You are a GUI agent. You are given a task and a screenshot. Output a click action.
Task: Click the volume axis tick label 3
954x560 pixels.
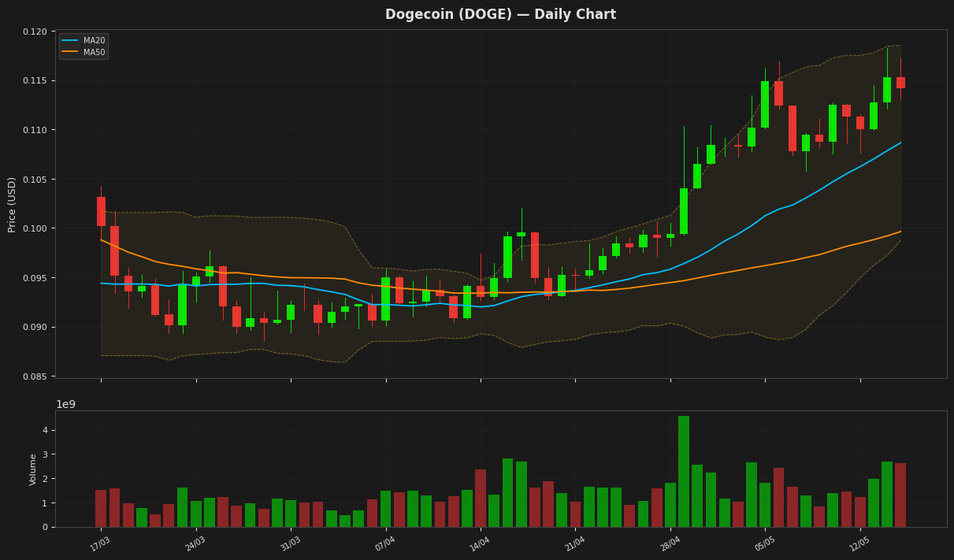(x=46, y=454)
